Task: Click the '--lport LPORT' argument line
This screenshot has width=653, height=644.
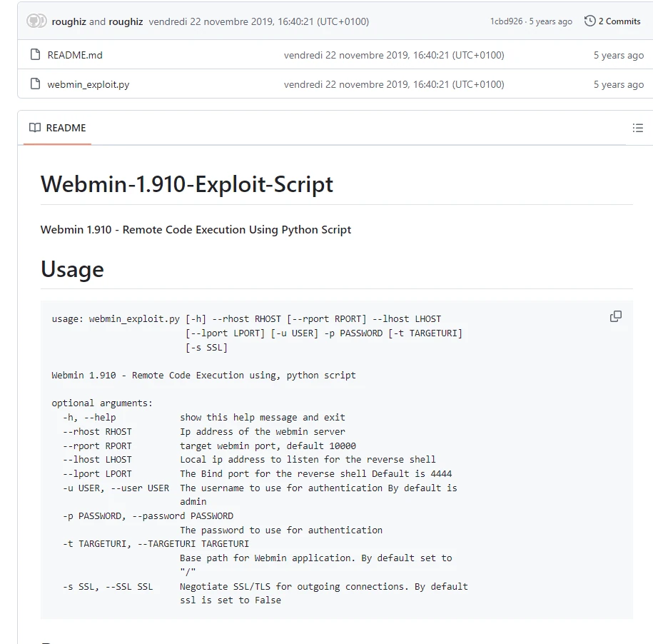Action: coord(258,473)
